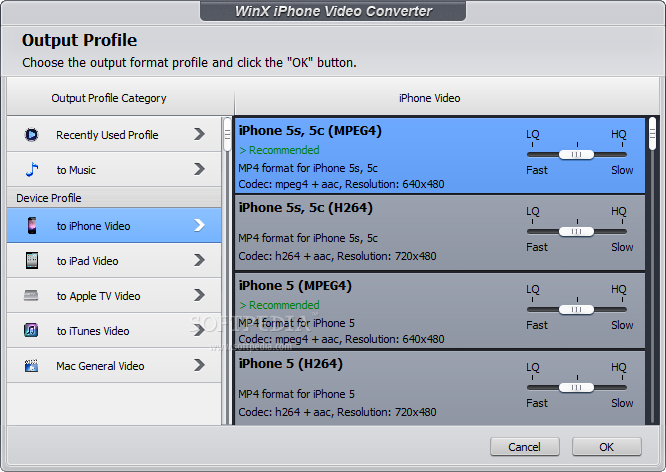Click the music note icon beside to Music
This screenshot has height=472, width=666.
click(x=32, y=170)
